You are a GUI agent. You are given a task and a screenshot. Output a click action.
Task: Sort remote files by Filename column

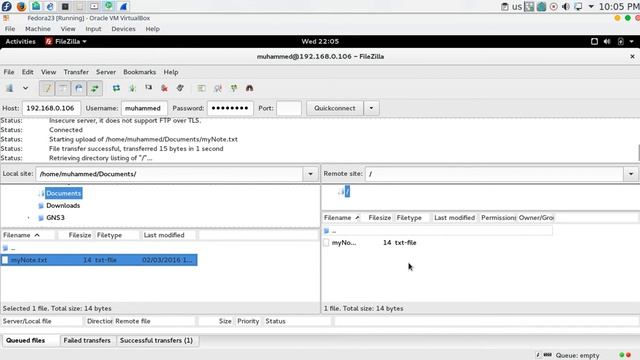(x=342, y=218)
